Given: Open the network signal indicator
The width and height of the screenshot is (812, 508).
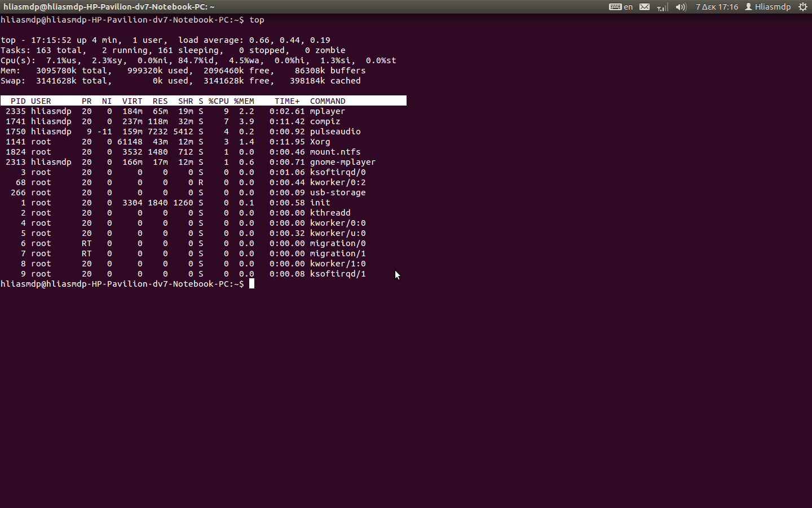Looking at the screenshot, I should [663, 7].
